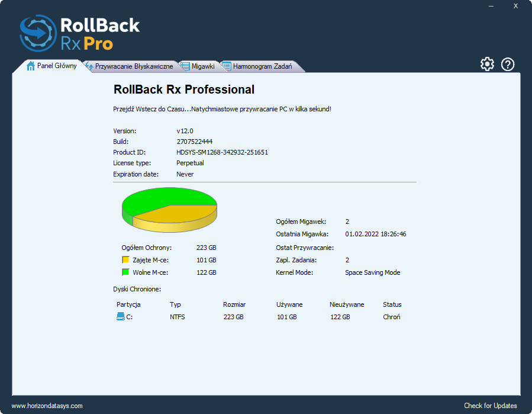Click the Ogółem Migawek label
Viewport: 532px width, 414px height.
(x=301, y=222)
